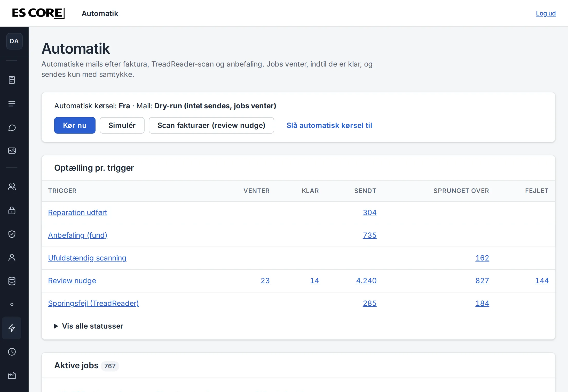Click the 735 sent count
The height and width of the screenshot is (392, 568).
[369, 235]
